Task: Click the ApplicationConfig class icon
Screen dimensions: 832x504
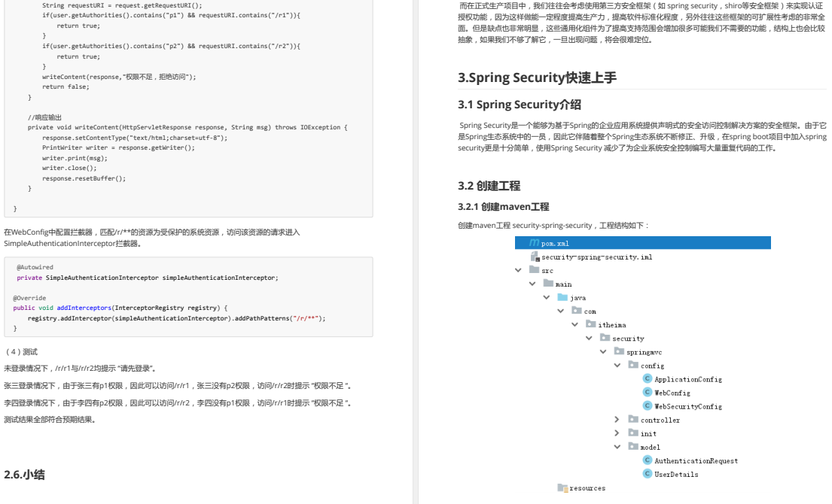Action: pos(648,378)
